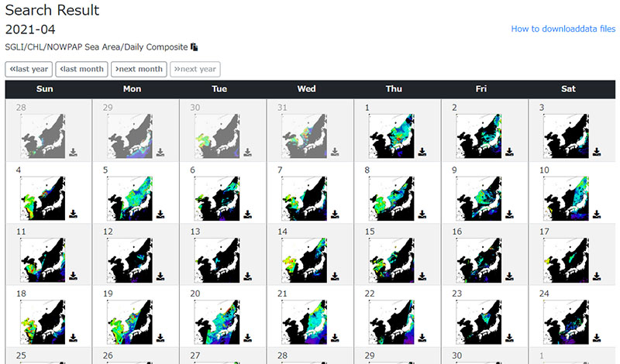Open the April 15 chlorophyll map thumbnail
The image size is (620, 364).
click(x=391, y=260)
